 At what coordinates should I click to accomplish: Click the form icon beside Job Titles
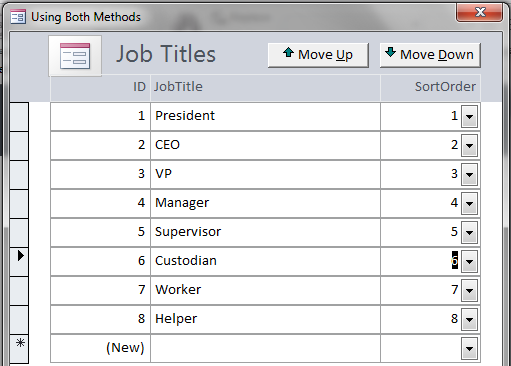point(75,56)
